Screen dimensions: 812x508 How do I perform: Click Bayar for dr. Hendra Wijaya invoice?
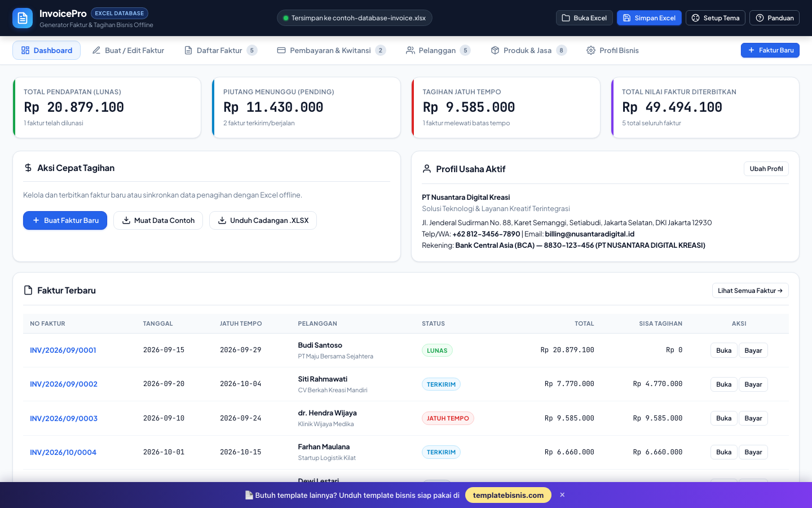(753, 418)
